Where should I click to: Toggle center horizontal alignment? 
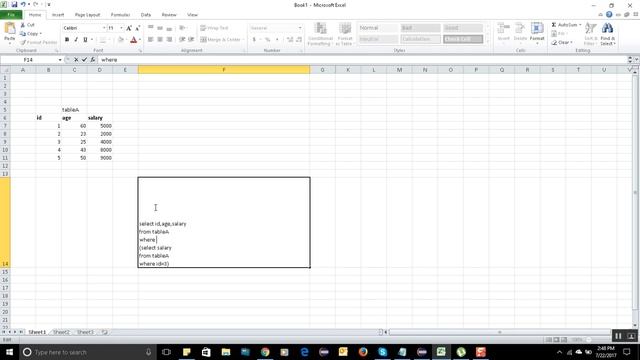[x=160, y=40]
